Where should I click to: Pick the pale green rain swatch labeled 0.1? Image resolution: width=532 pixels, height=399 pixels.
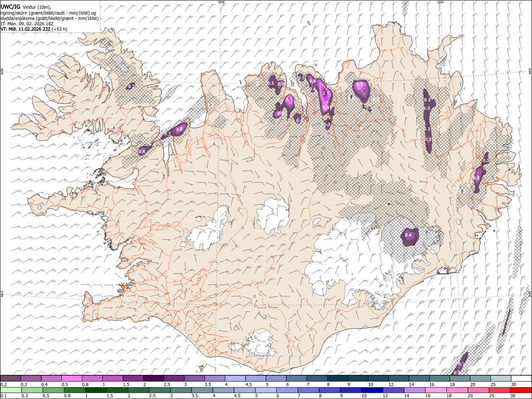click(11, 390)
